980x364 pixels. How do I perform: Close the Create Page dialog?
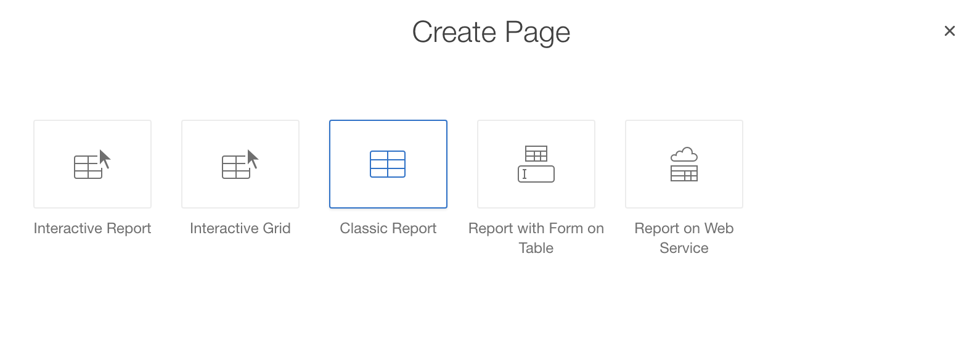pos(949,31)
